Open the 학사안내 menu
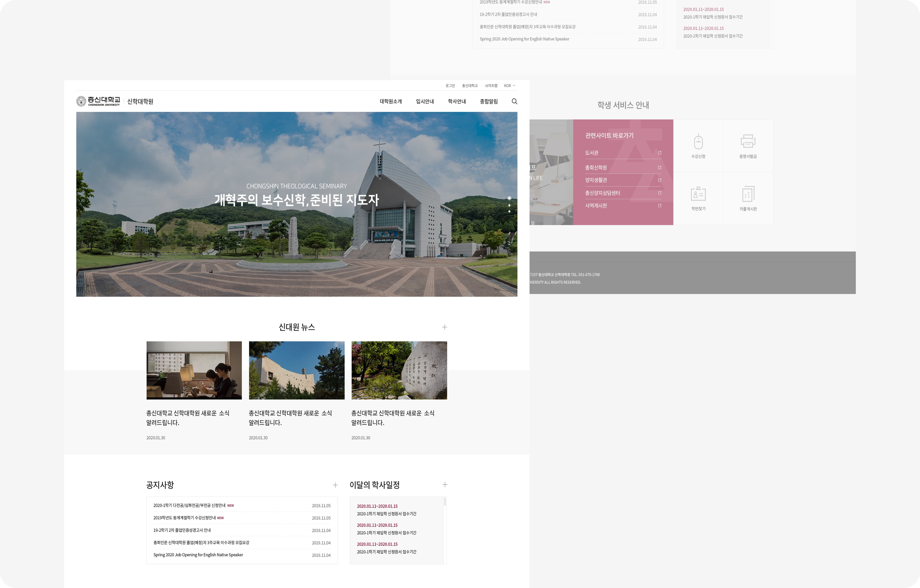The width and height of the screenshot is (920, 588). tap(457, 101)
